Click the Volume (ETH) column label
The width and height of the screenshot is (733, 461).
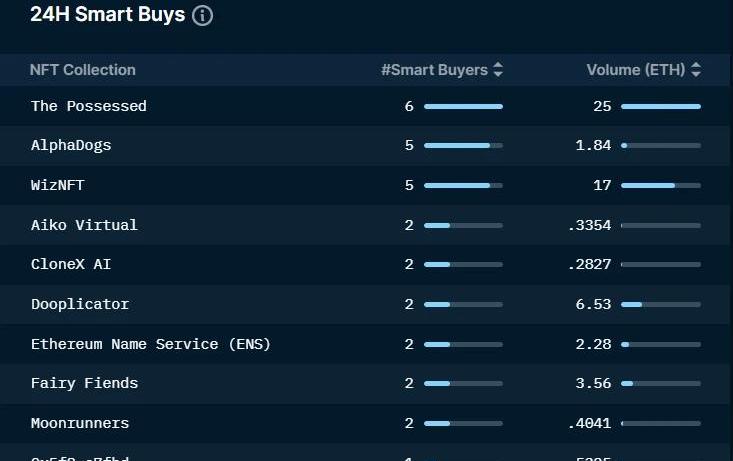pos(636,70)
